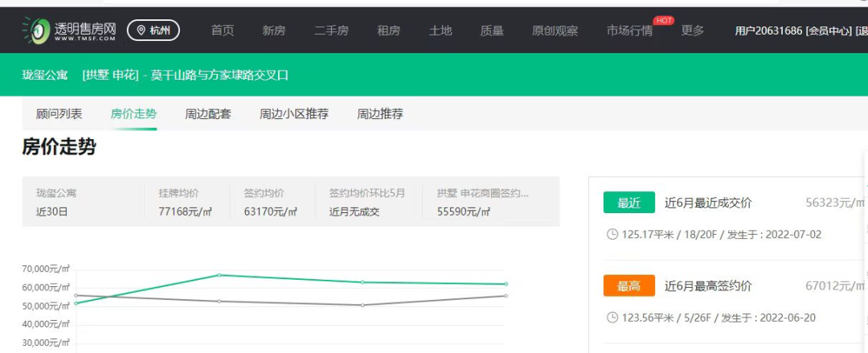Screen dimensions: 868x353
Task: Expand the 更多 menu
Action: tap(693, 31)
